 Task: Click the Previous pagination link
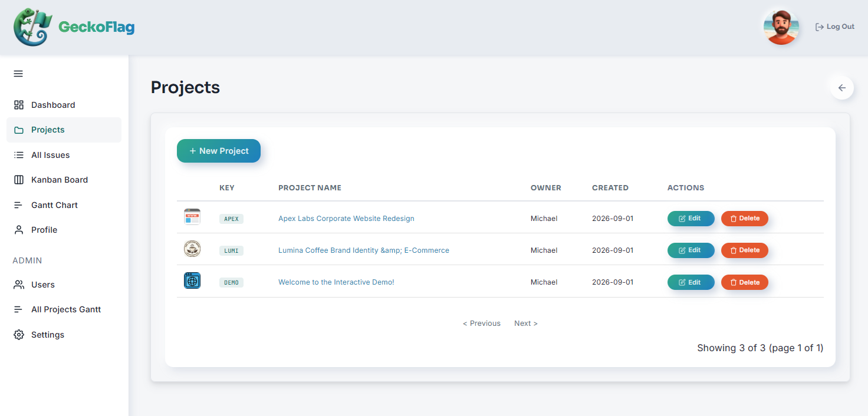tap(482, 323)
